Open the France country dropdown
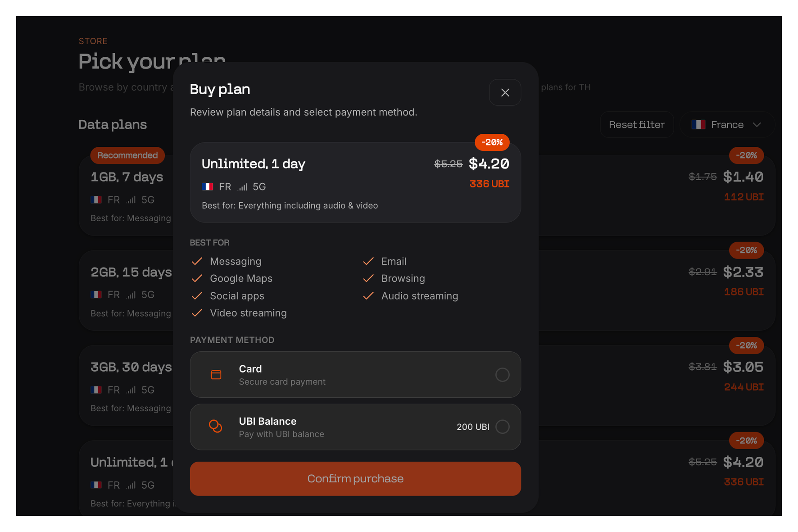 pyautogui.click(x=726, y=125)
